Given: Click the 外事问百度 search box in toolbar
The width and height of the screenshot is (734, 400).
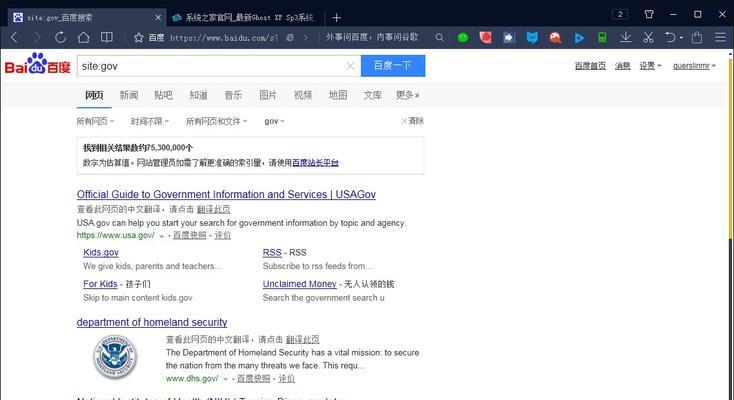Looking at the screenshot, I should (372, 37).
